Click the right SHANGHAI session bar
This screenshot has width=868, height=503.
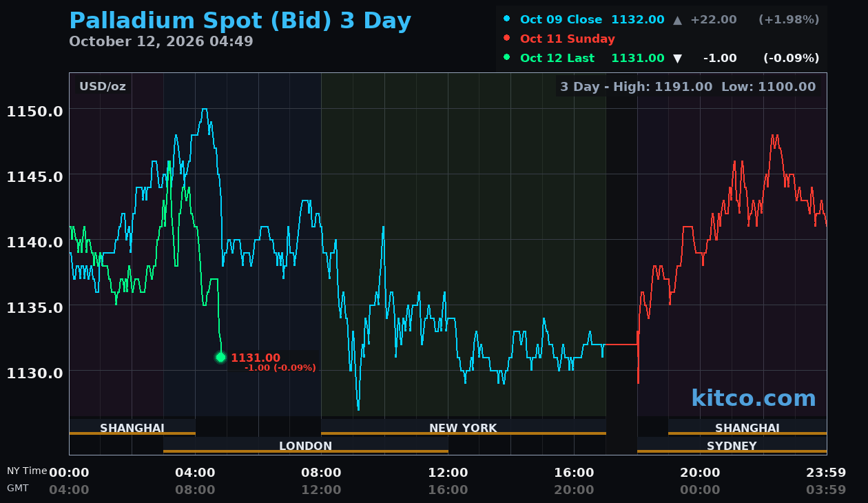click(x=747, y=427)
